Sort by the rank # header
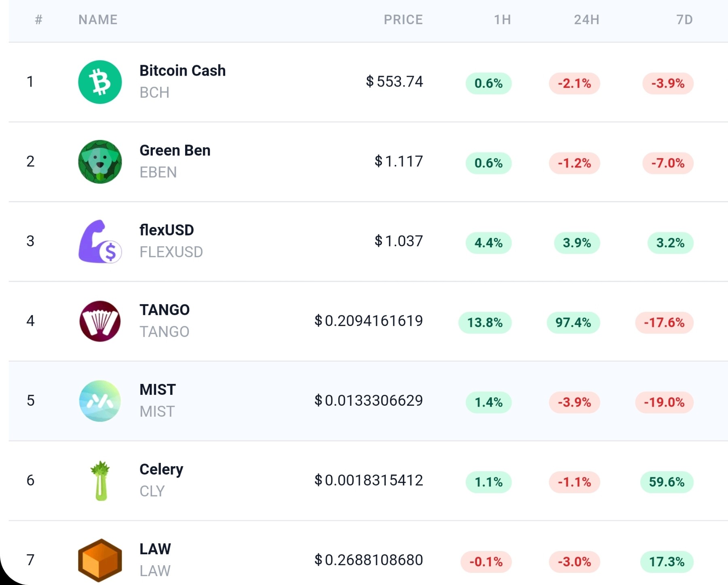 pos(39,19)
